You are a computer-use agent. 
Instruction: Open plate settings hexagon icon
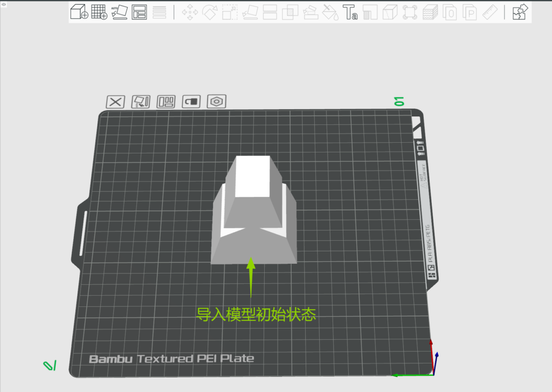click(x=217, y=101)
